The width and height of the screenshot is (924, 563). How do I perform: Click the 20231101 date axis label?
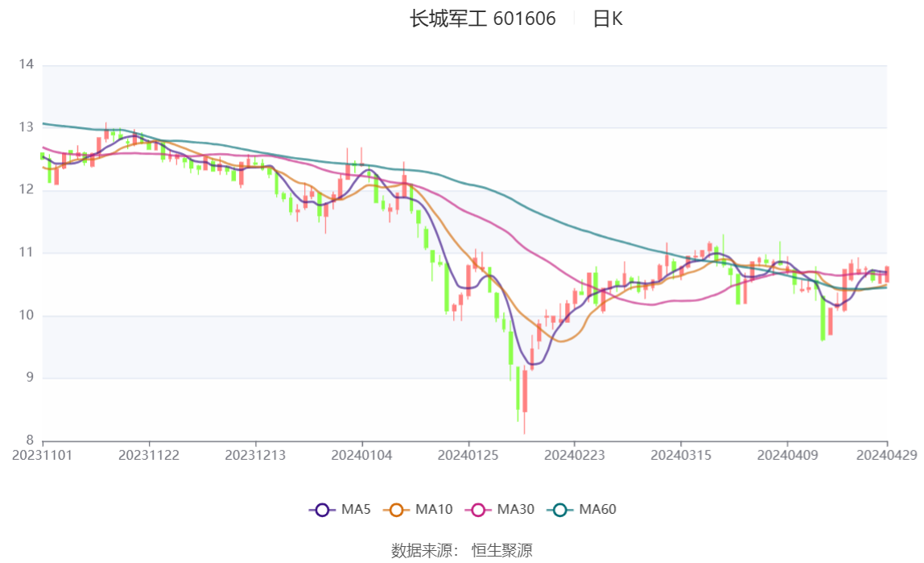pos(43,455)
